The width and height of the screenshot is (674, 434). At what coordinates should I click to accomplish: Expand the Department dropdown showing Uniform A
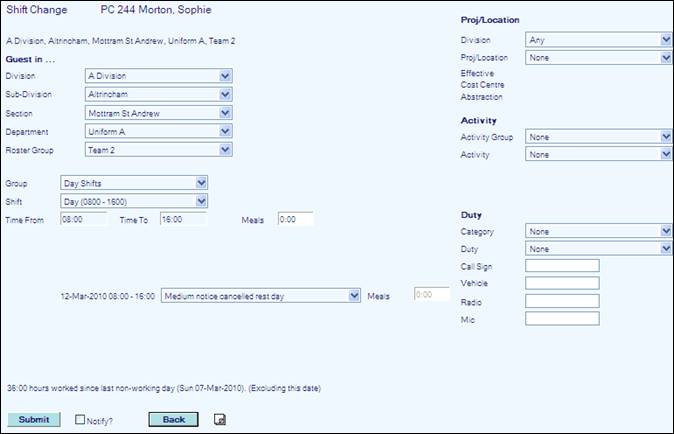(x=158, y=132)
